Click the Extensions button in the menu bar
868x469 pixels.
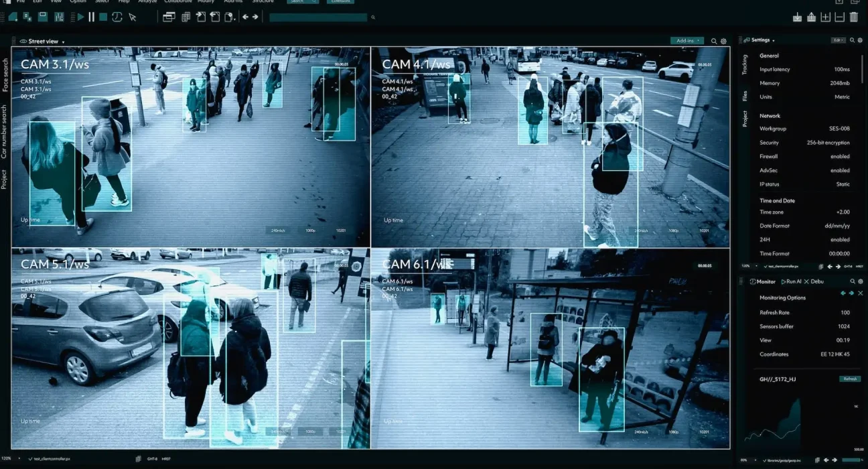tap(342, 1)
